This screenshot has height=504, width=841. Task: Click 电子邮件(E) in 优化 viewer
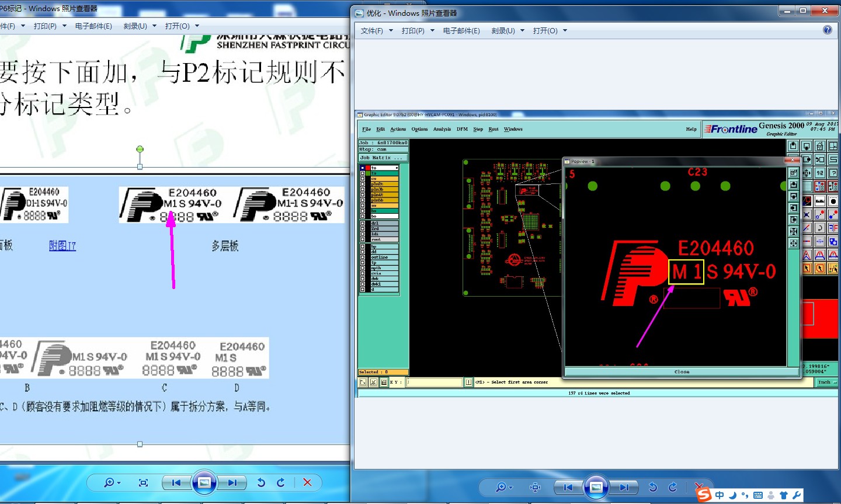(461, 30)
